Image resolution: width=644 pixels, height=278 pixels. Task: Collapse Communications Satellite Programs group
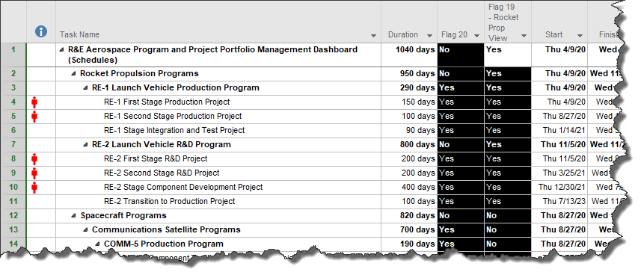[85, 230]
